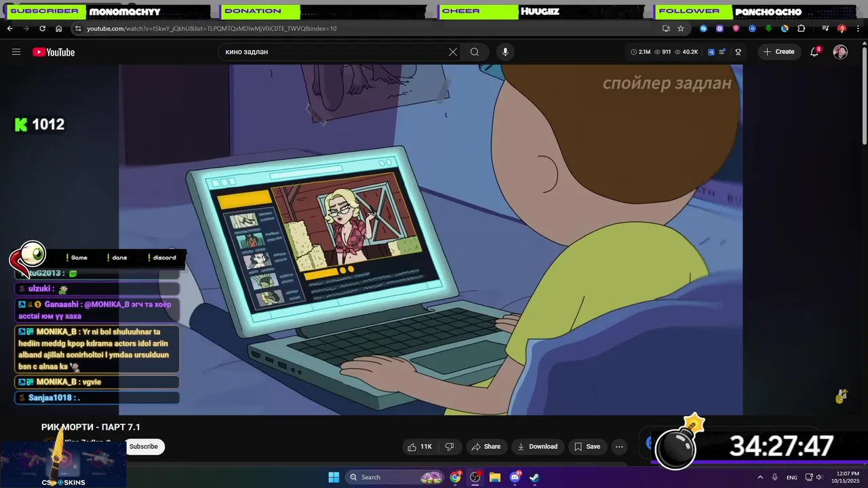Open the Shazam extension icon
868x488 pixels.
703,28
